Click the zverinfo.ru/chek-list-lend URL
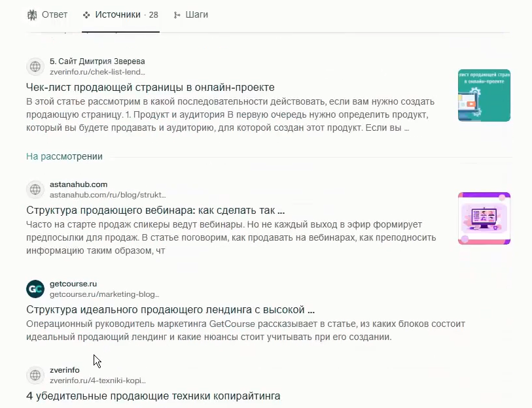 coord(98,72)
